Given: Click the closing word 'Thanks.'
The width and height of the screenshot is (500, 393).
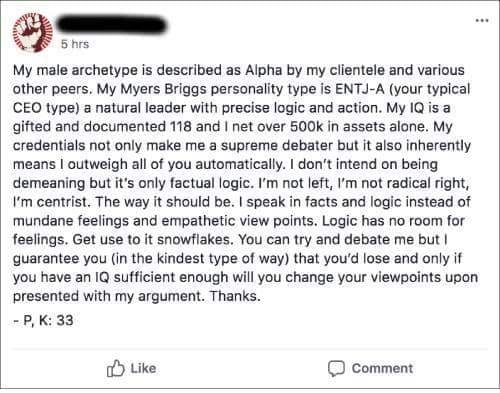Looking at the screenshot, I should tap(235, 296).
